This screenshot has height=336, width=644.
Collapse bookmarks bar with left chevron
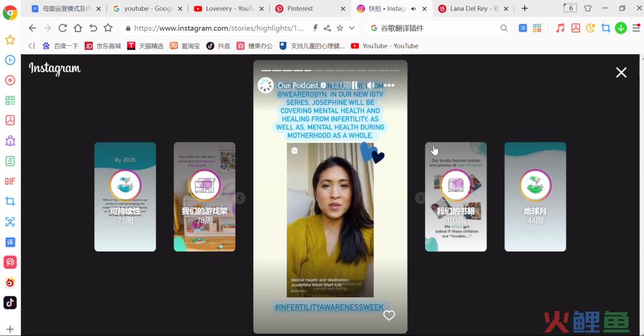point(32,46)
